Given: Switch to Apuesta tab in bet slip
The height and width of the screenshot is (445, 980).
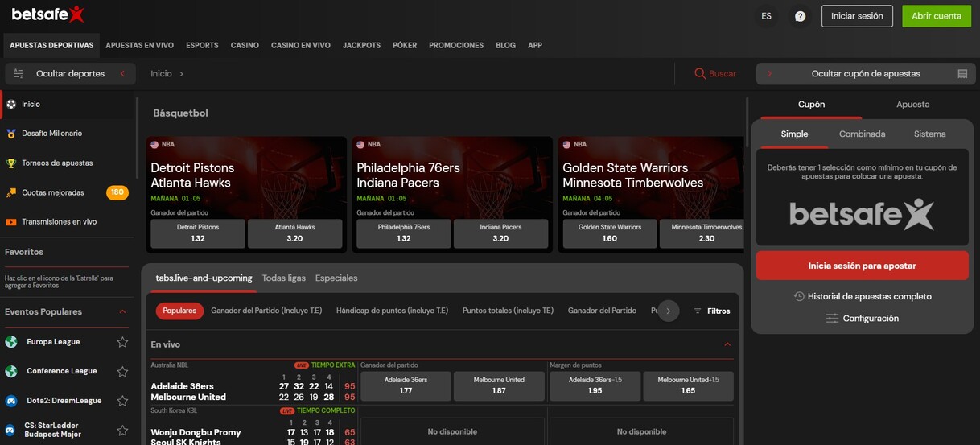Looking at the screenshot, I should [913, 105].
